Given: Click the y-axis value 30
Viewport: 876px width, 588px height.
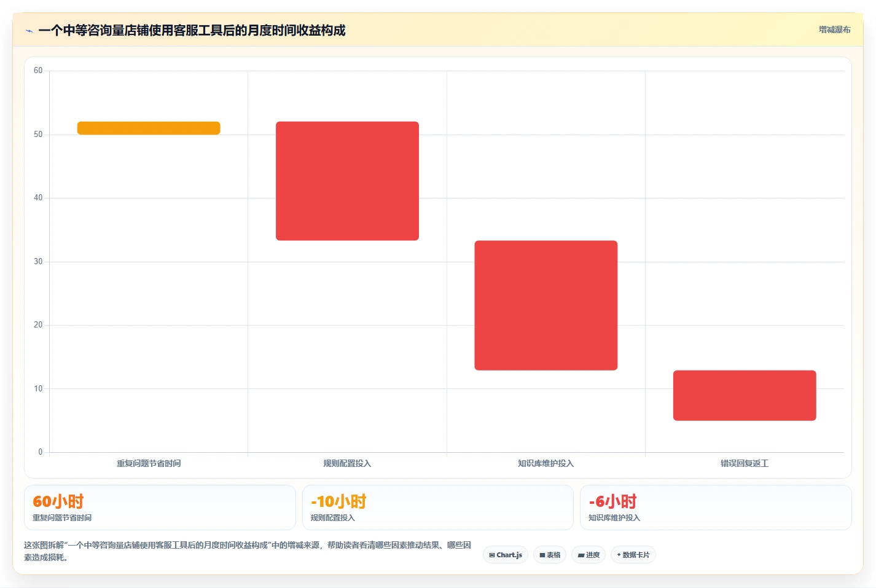Looking at the screenshot, I should point(38,262).
